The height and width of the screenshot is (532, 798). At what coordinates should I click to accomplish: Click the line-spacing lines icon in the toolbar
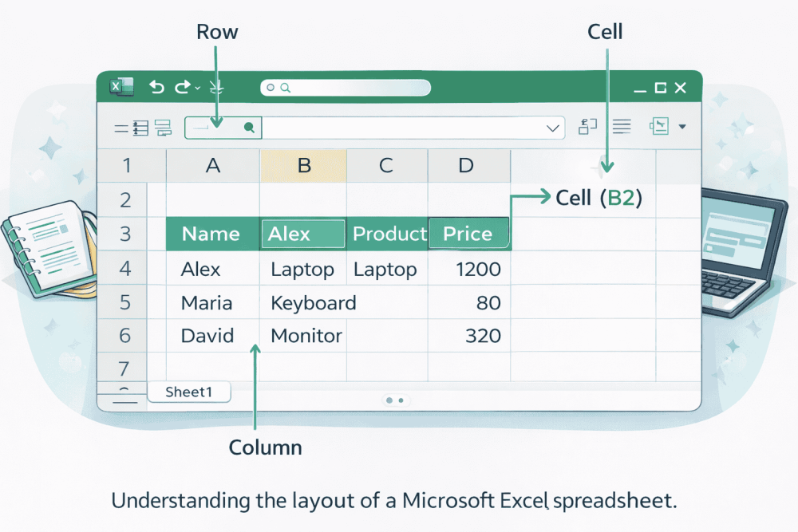[622, 126]
